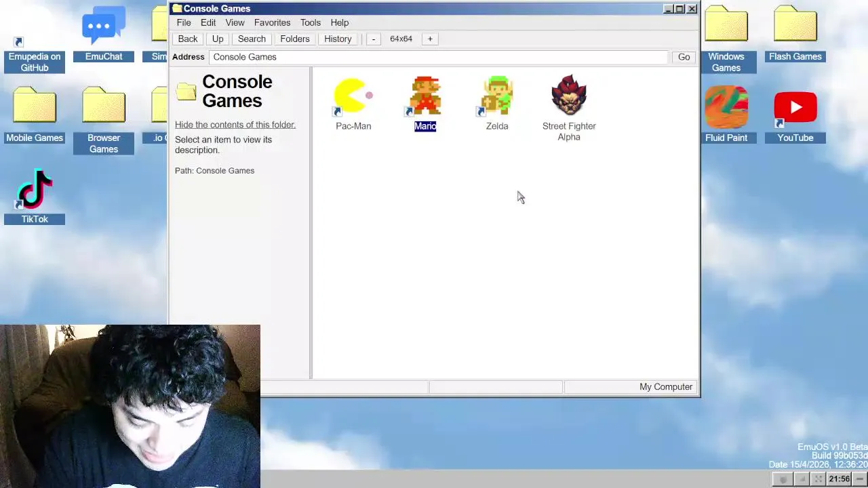Image resolution: width=868 pixels, height=488 pixels.
Task: Open the Pac-Man game shortcut
Action: 353,103
